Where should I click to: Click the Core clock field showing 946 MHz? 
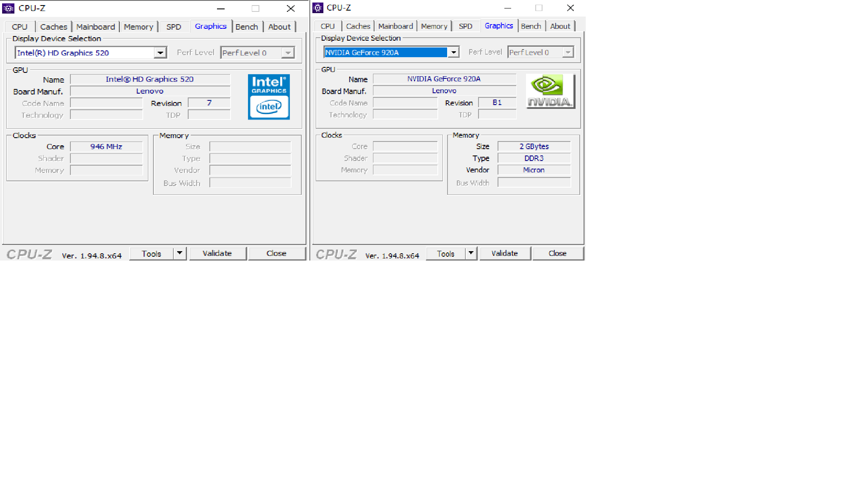pos(106,147)
